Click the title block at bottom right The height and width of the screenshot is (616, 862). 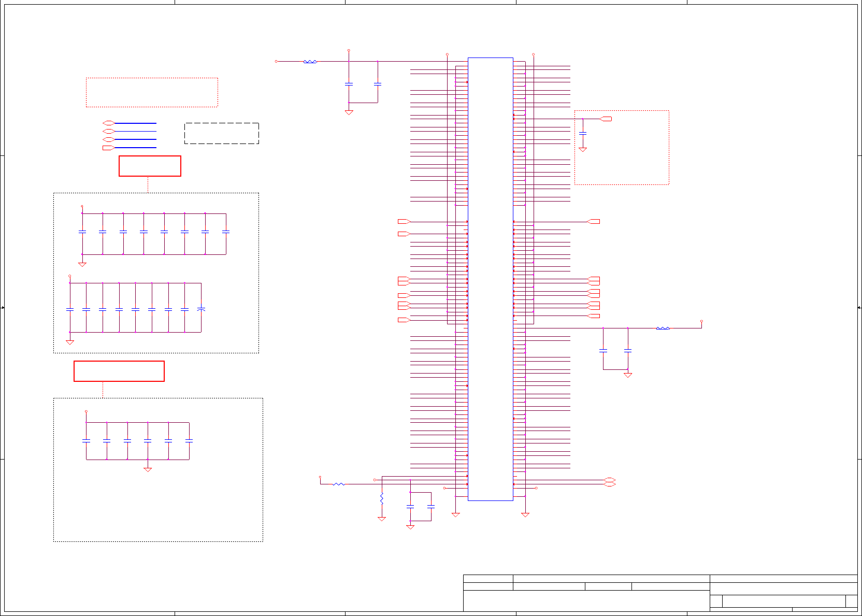(x=660, y=593)
